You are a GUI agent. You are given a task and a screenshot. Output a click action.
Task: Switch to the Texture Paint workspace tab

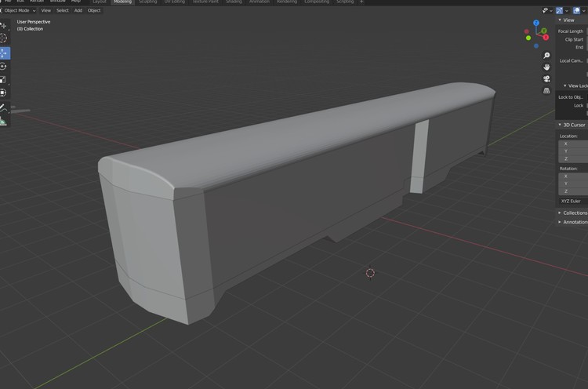(x=205, y=2)
